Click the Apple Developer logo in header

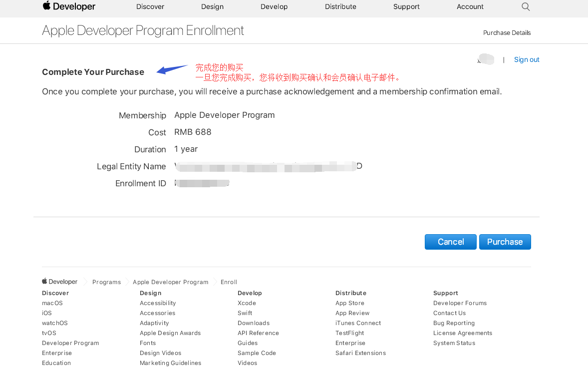pos(69,6)
